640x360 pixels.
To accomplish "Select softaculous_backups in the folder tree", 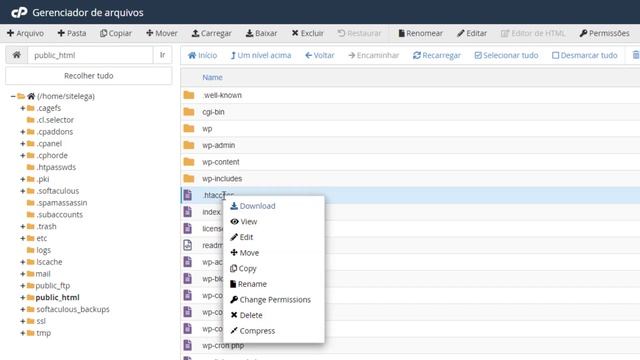I will coord(73,309).
